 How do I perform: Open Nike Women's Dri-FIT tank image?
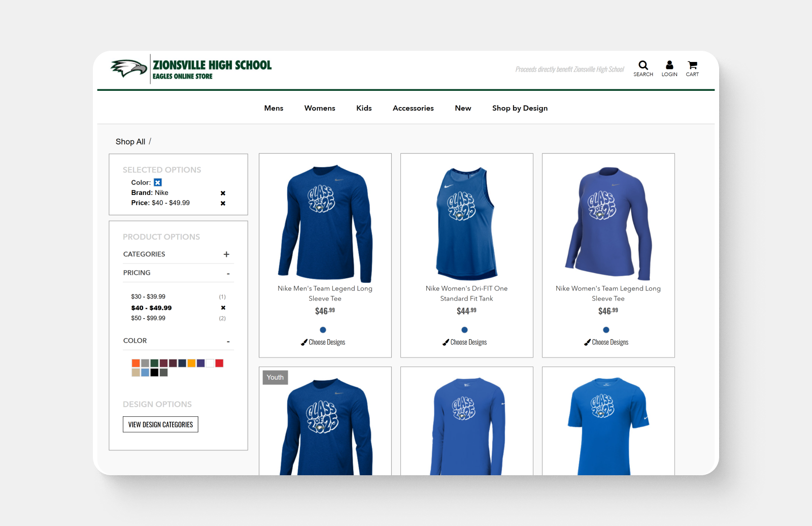pos(466,223)
